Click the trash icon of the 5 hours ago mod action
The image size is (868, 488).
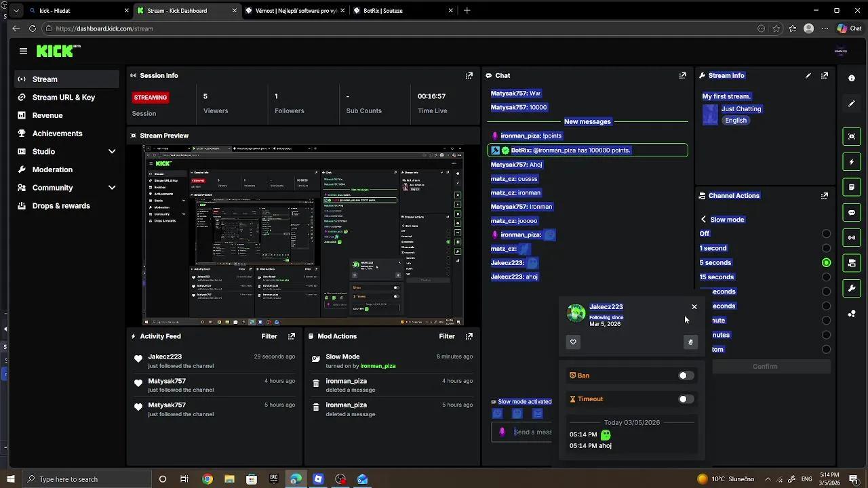click(x=316, y=407)
